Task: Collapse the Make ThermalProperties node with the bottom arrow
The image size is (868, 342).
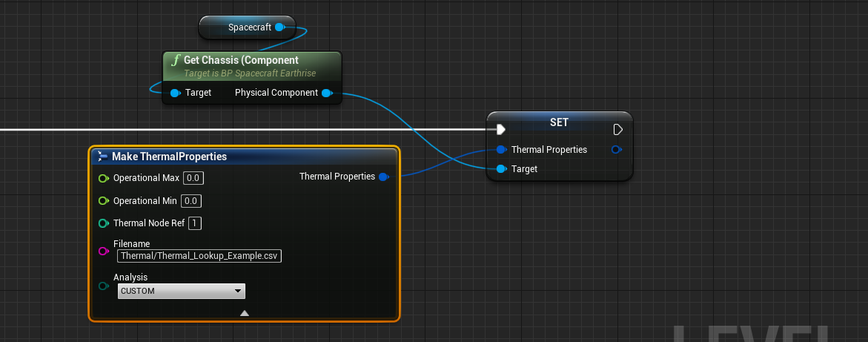Action: click(245, 313)
